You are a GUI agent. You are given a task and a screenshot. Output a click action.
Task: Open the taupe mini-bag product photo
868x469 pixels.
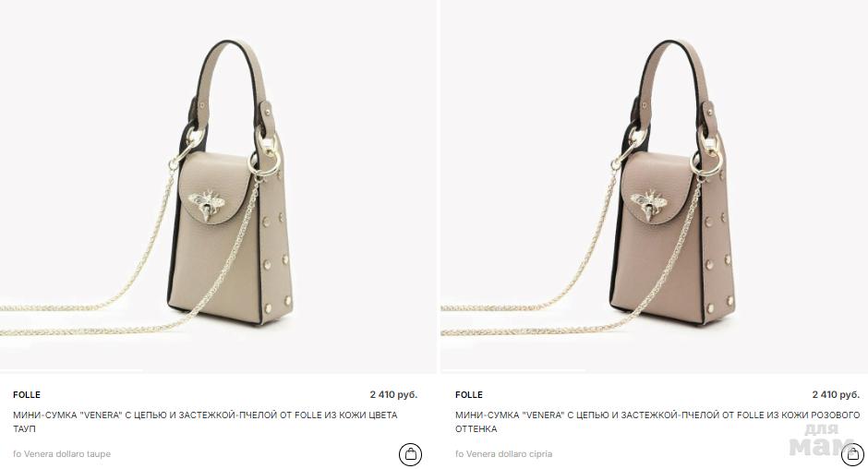[218, 186]
